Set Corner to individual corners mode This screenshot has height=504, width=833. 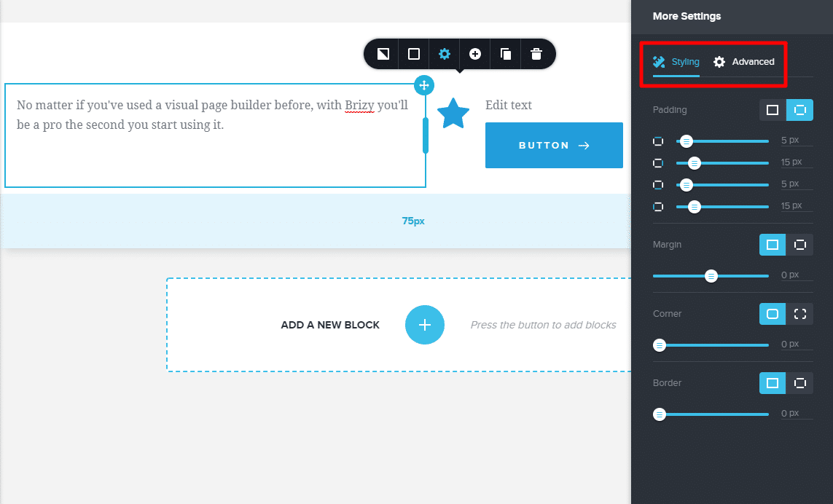tap(799, 314)
